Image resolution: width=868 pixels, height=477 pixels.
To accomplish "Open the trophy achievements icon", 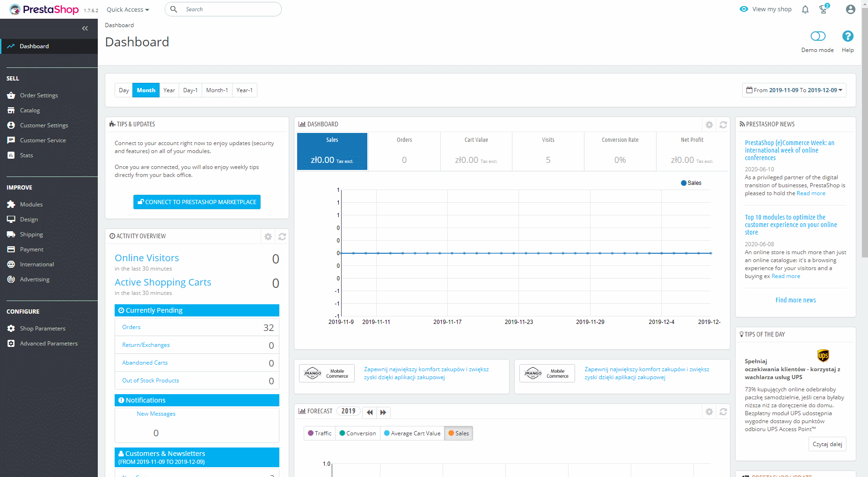I will 823,9.
